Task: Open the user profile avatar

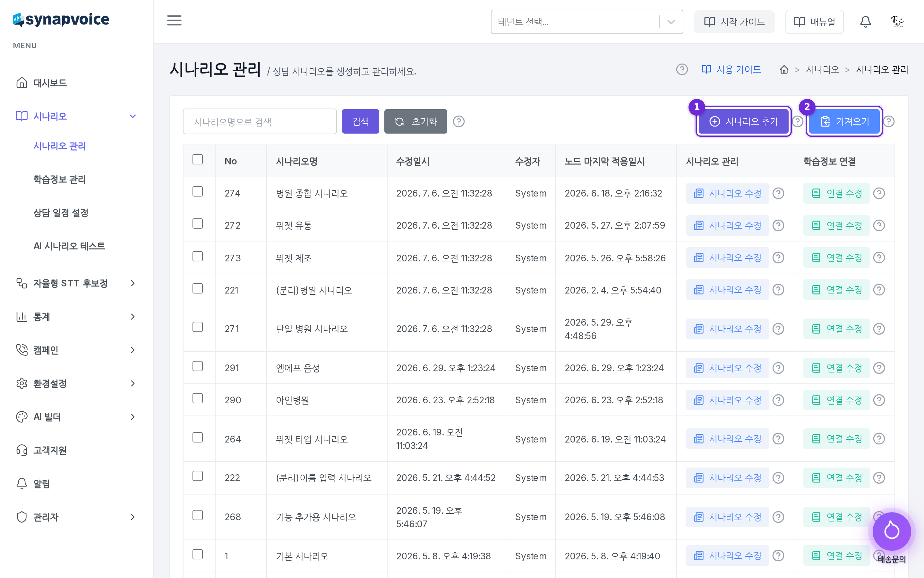Action: click(897, 22)
